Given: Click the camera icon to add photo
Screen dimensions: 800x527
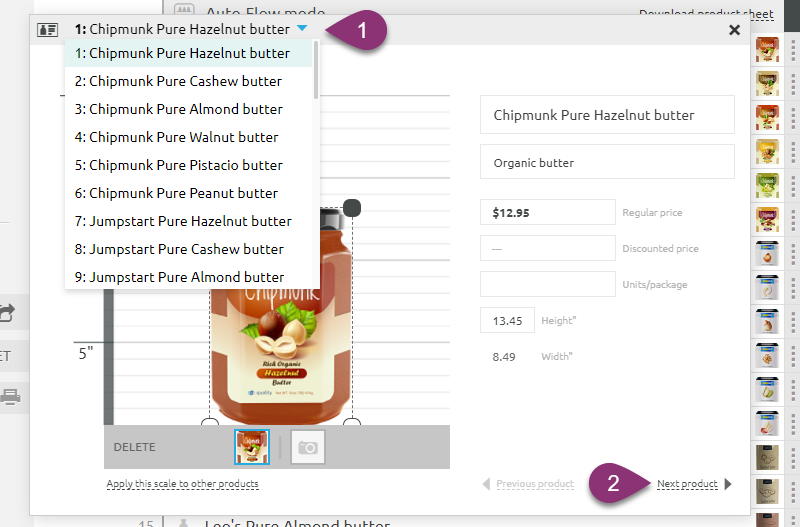Looking at the screenshot, I should (x=308, y=447).
